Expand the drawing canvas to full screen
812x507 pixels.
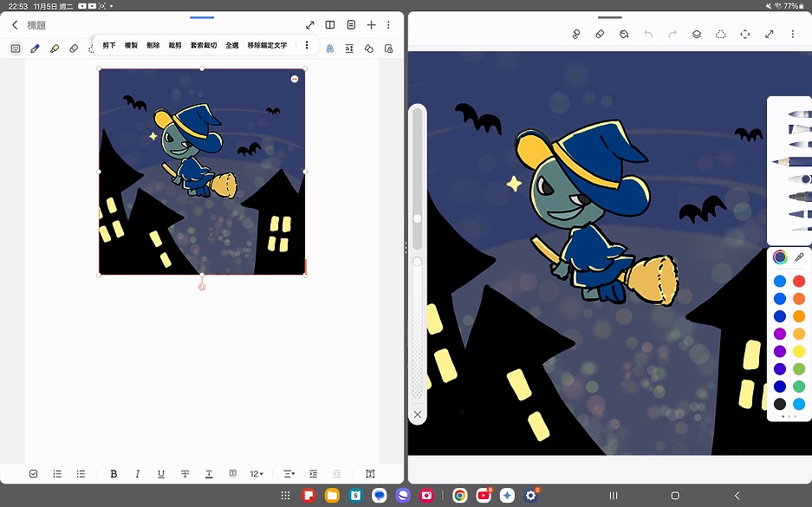click(x=769, y=34)
